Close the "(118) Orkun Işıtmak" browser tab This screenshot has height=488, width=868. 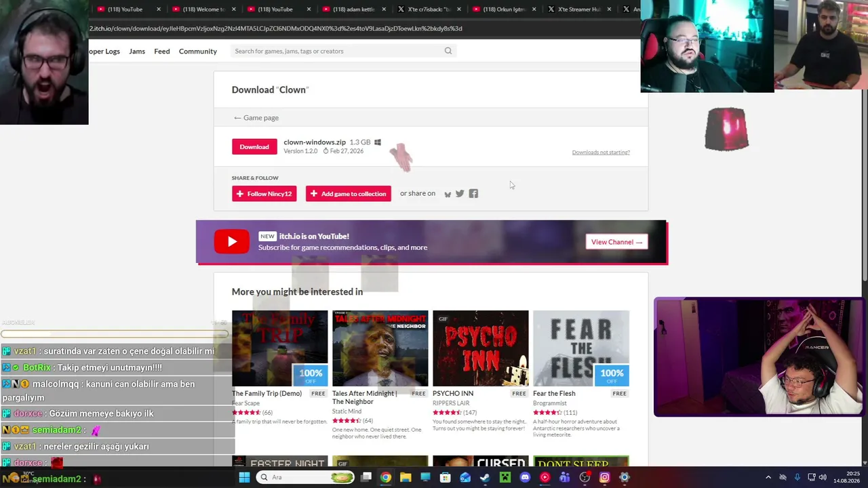pos(534,9)
